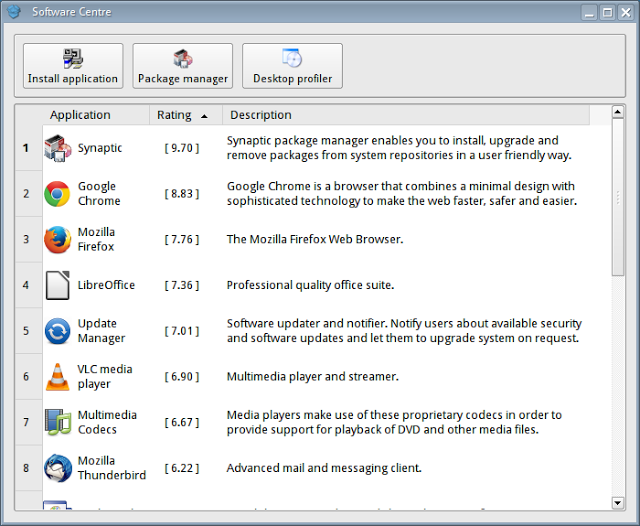
Task: Click the LibreOffice name text
Action: [x=106, y=285]
